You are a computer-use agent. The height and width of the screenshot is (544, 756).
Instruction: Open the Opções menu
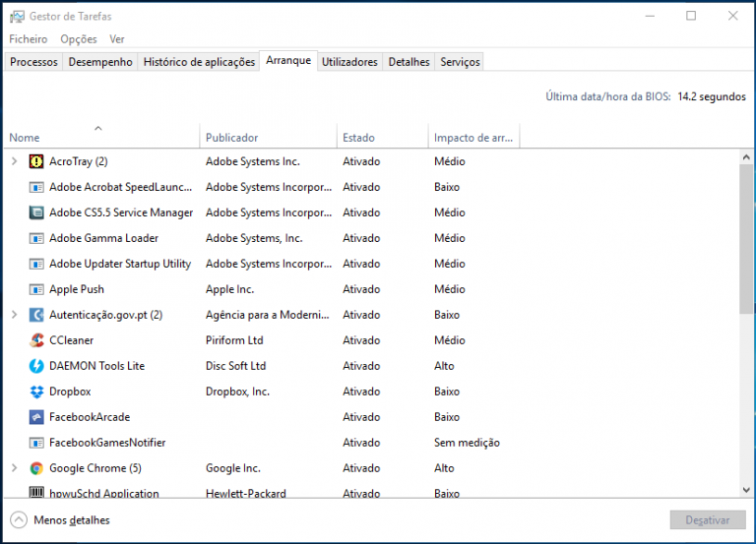click(79, 39)
